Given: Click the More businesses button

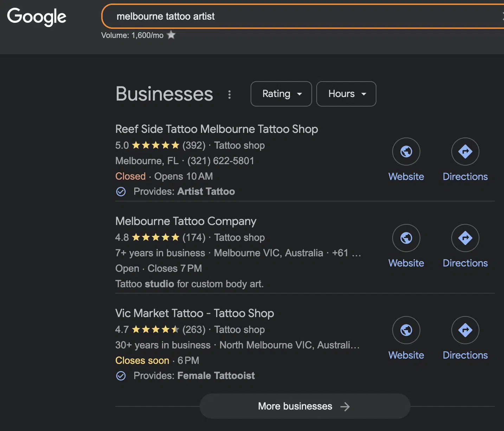Looking at the screenshot, I should (x=305, y=406).
